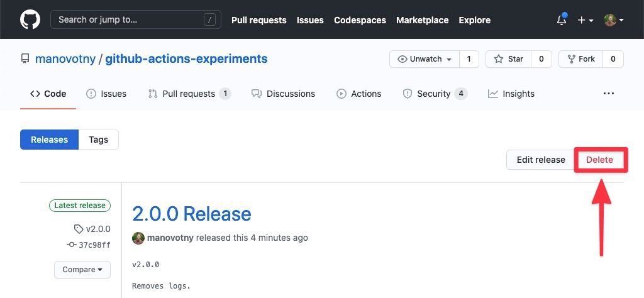Switch to Tags view
The width and height of the screenshot is (644, 298).
tap(99, 140)
